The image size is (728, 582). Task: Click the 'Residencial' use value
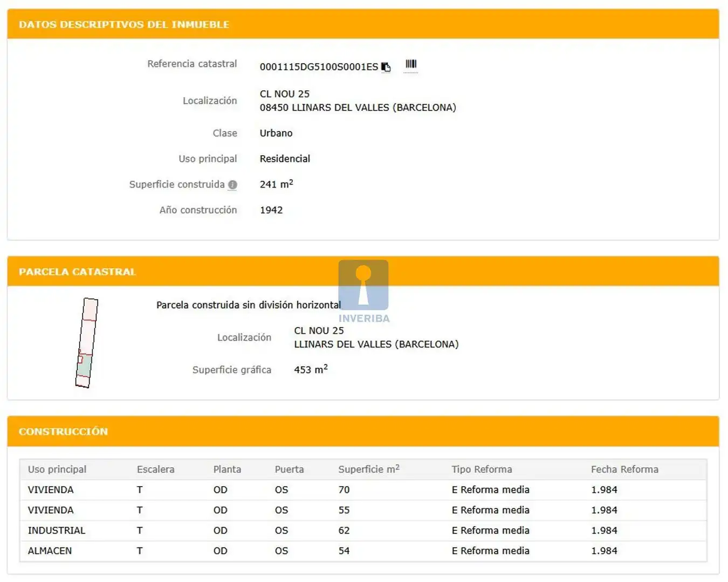pyautogui.click(x=285, y=159)
